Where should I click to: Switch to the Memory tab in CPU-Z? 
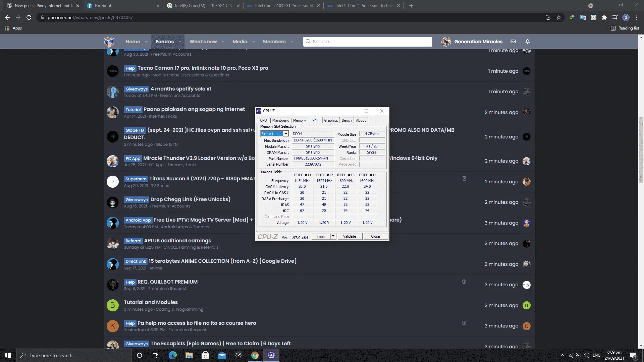click(x=300, y=120)
